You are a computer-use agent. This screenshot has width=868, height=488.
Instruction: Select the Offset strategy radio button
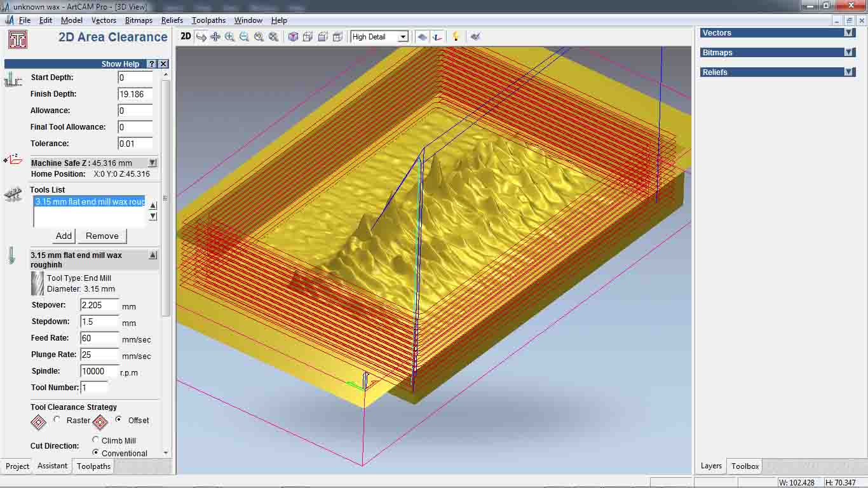(x=119, y=420)
